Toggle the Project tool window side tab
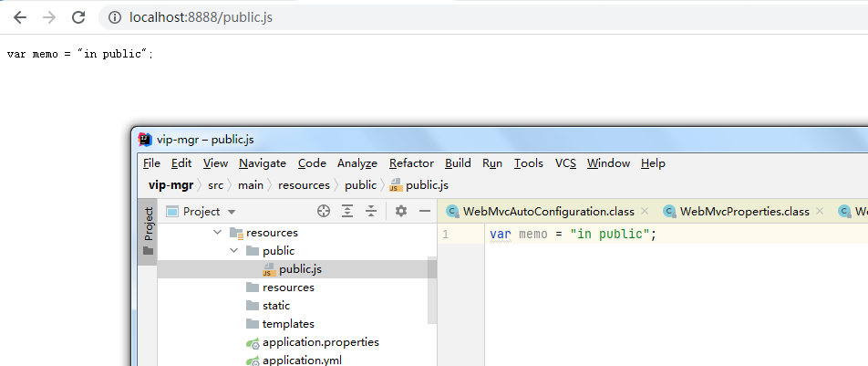Image resolution: width=868 pixels, height=366 pixels. pos(148,231)
